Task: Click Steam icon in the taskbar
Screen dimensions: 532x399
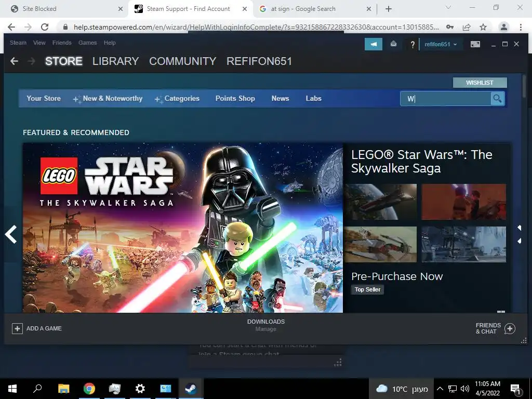Action: [x=191, y=389]
